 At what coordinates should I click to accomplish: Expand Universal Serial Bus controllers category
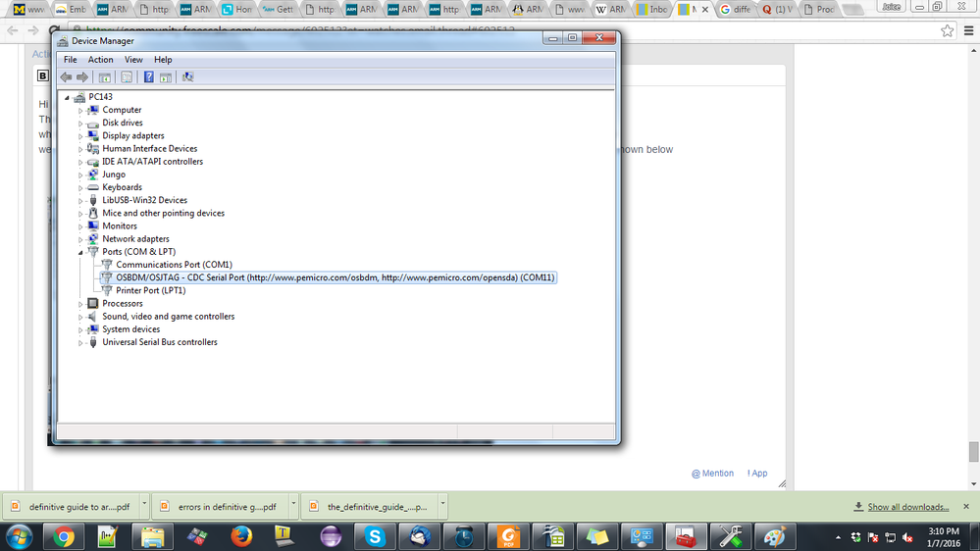click(x=80, y=343)
